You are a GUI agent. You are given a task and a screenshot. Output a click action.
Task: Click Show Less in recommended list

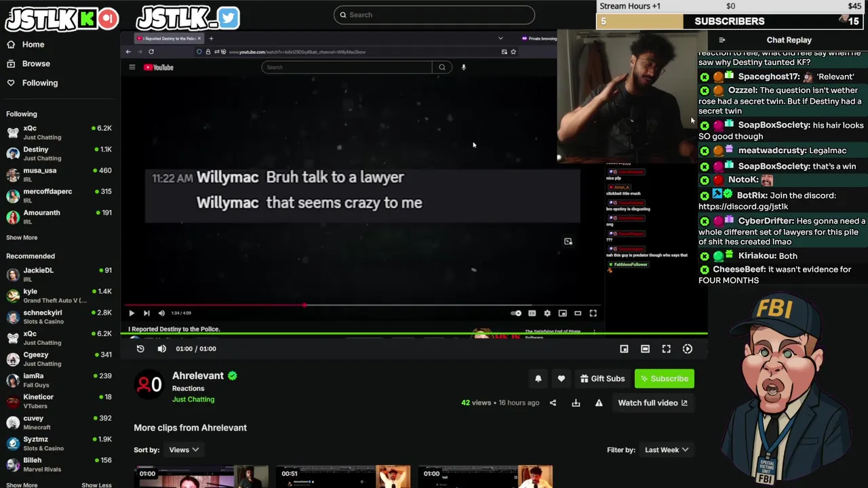96,485
